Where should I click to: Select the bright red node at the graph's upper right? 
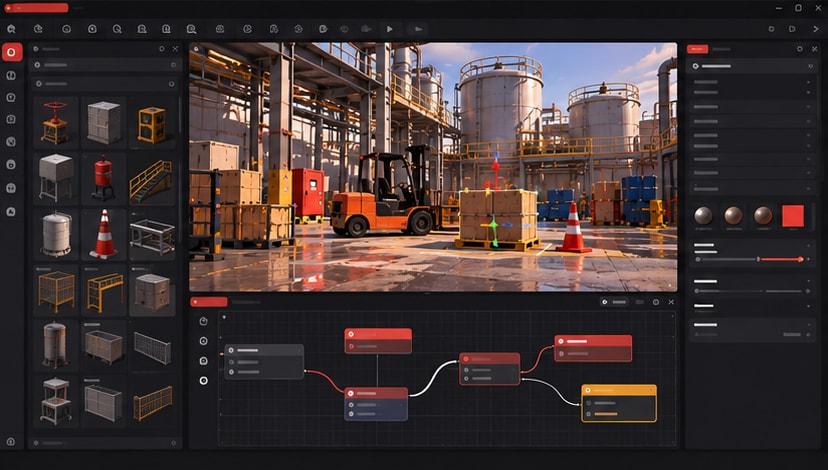(593, 348)
